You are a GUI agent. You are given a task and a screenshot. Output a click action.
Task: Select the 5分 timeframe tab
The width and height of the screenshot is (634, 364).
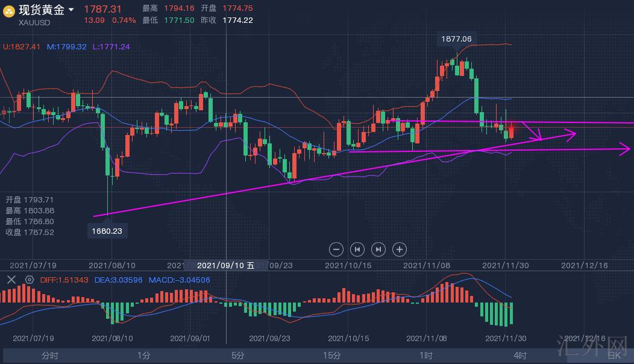(x=237, y=356)
